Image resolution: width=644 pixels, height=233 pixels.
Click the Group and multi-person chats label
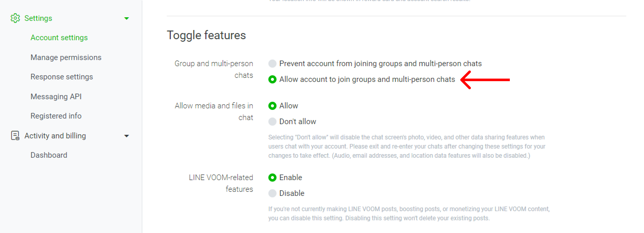(x=214, y=69)
